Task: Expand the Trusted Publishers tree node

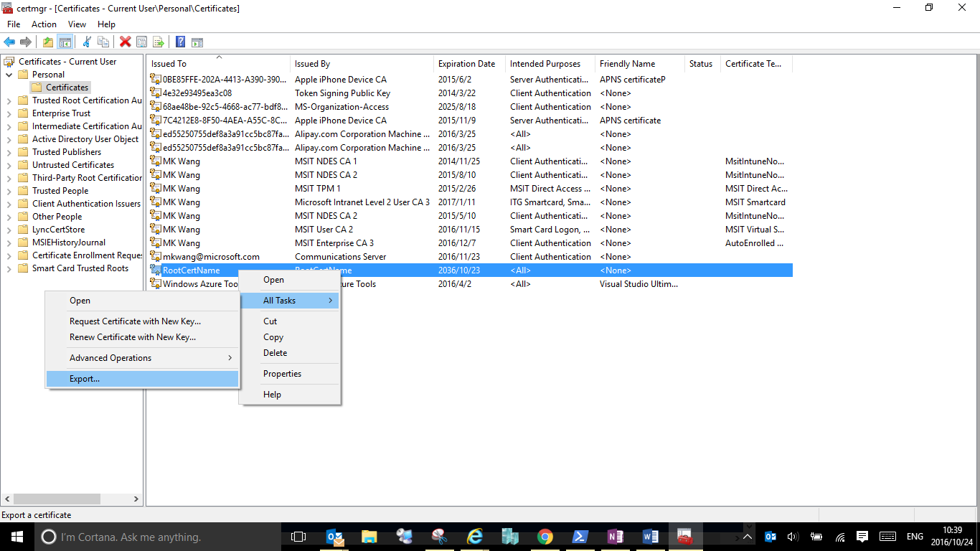Action: click(x=9, y=152)
